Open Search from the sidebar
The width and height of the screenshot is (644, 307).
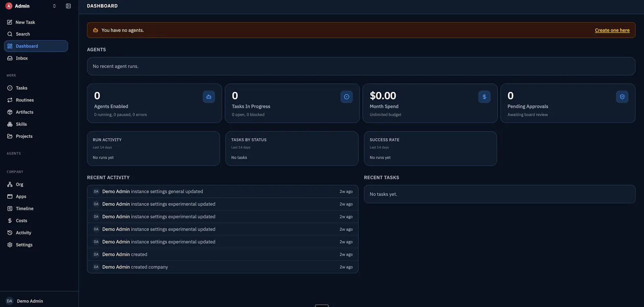(x=36, y=34)
